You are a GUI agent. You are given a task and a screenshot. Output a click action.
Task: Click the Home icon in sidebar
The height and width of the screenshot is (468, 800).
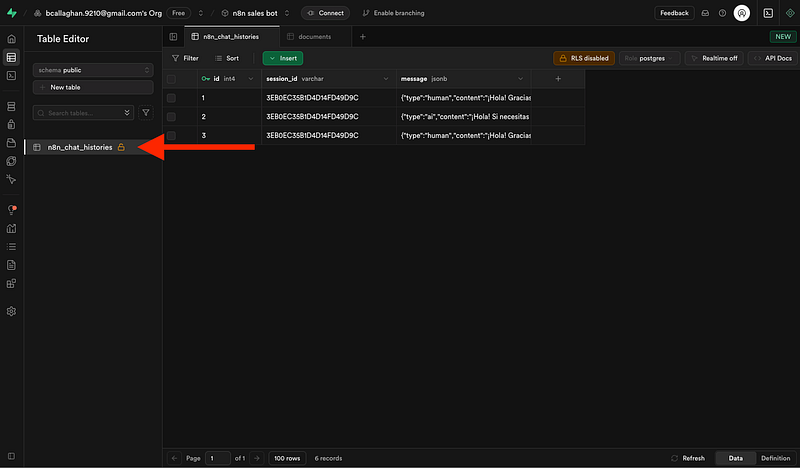(x=11, y=38)
